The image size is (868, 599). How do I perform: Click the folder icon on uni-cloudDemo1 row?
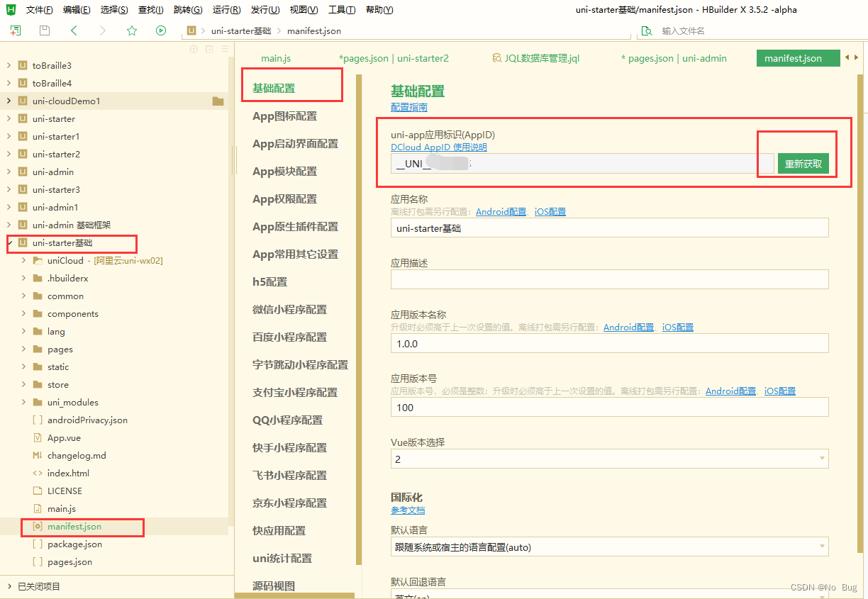[218, 101]
